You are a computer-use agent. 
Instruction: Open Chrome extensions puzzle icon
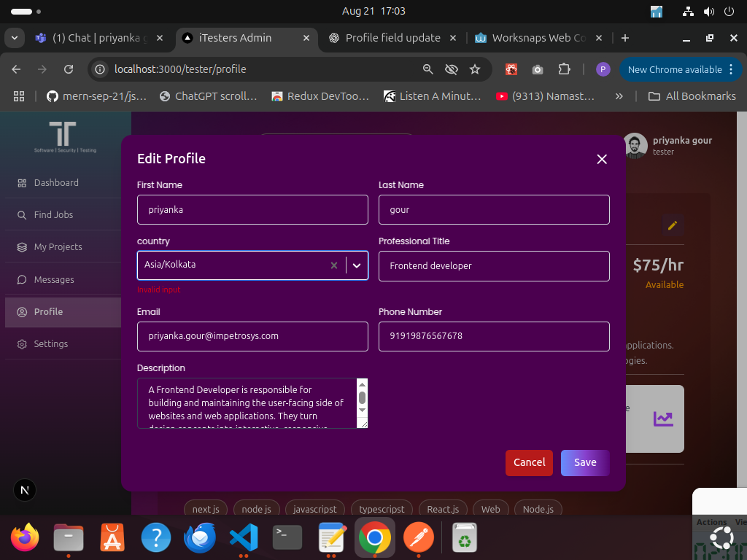point(564,69)
